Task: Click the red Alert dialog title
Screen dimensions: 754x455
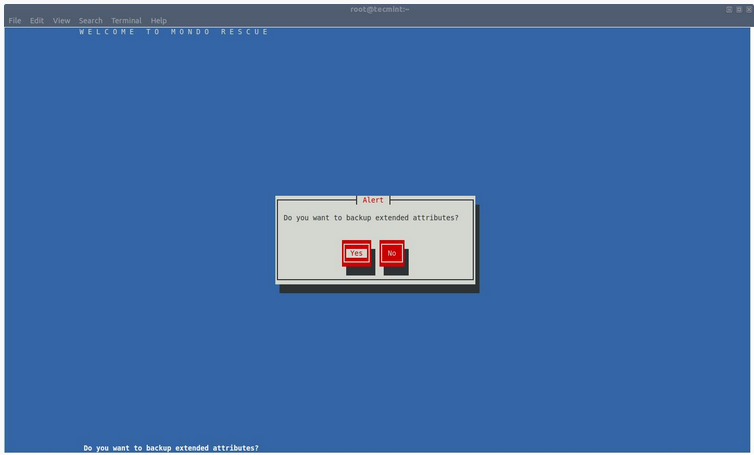Action: coord(372,200)
